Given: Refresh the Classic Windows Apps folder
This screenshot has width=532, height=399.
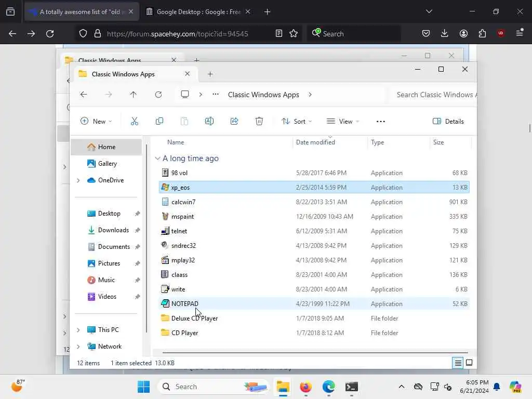Looking at the screenshot, I should pyautogui.click(x=158, y=95).
